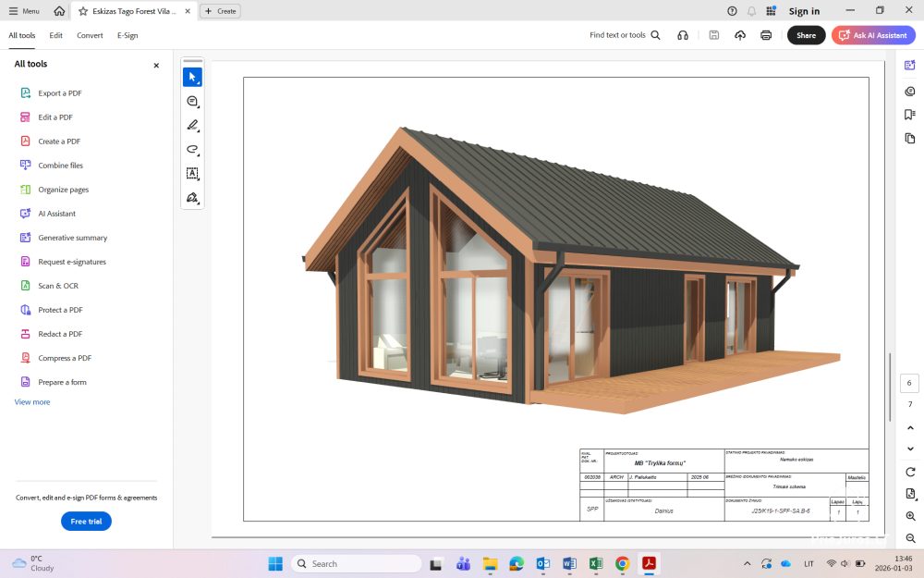The width and height of the screenshot is (924, 578).
Task: Open the bookmarks panel
Action: (x=910, y=114)
